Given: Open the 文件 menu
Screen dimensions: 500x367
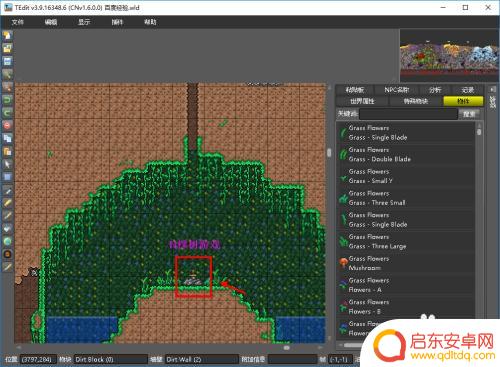Looking at the screenshot, I should [x=17, y=22].
